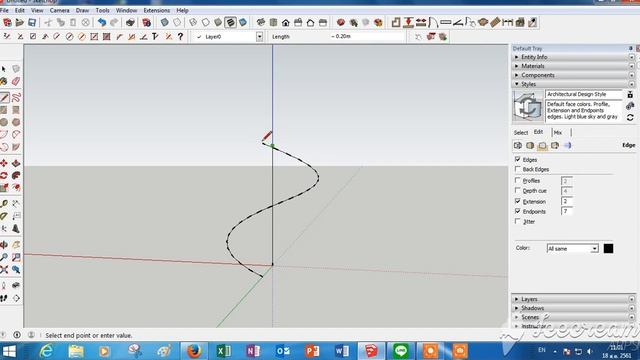
Task: Open the Layer0 dropdown
Action: [x=259, y=37]
